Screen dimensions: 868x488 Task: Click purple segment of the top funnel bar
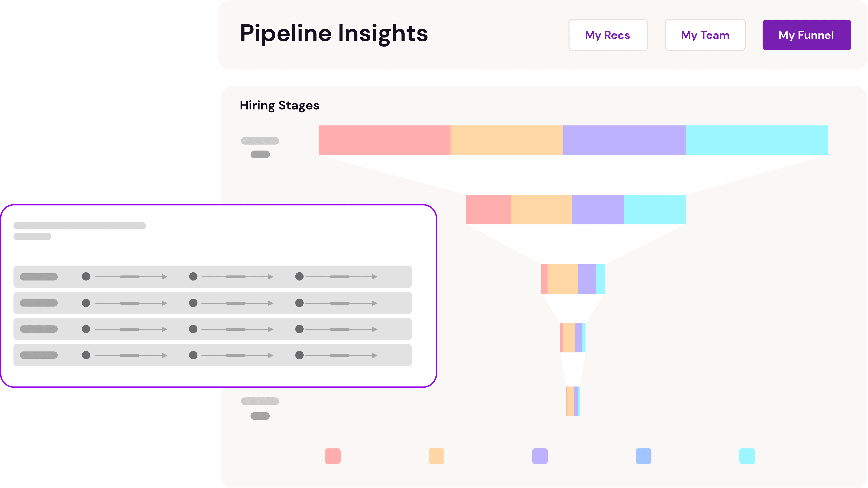[x=624, y=140]
